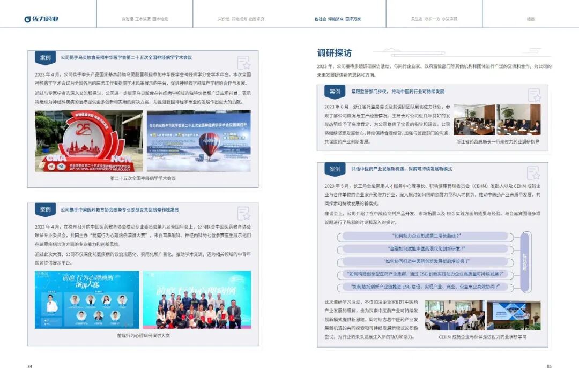Screen dimensions: 579x392
Task: Open the 兴价值 section tab in the header
Action: coord(241,19)
